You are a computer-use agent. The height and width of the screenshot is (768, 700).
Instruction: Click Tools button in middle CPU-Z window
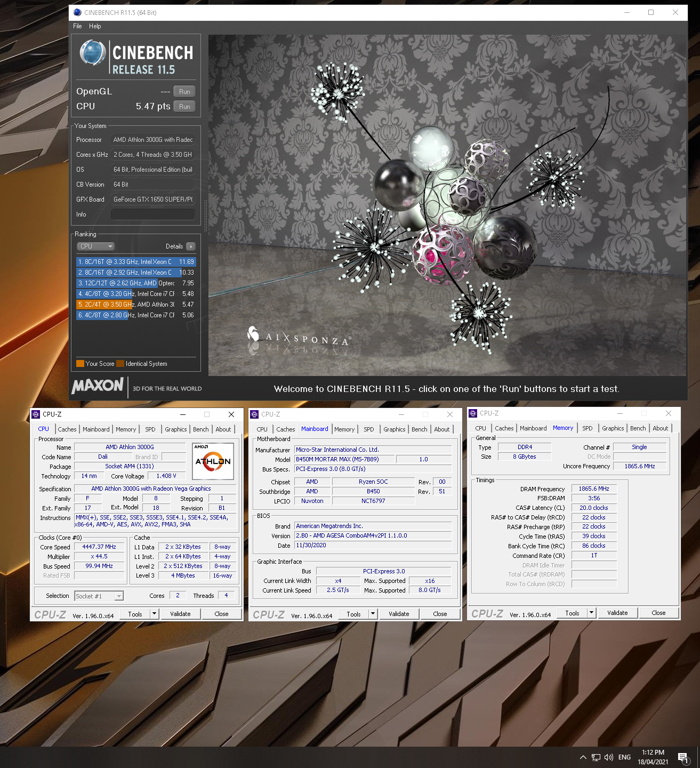(354, 614)
